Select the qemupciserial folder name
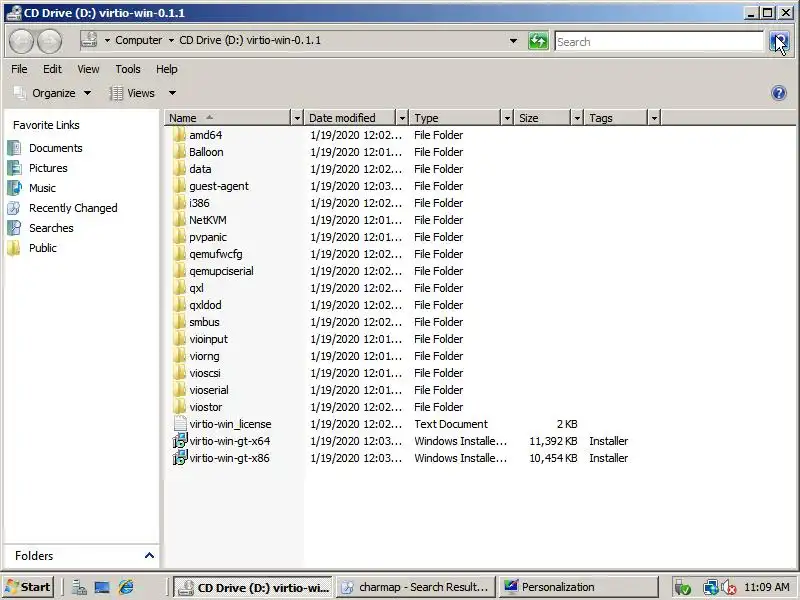This screenshot has width=800, height=600. pyautogui.click(x=221, y=271)
